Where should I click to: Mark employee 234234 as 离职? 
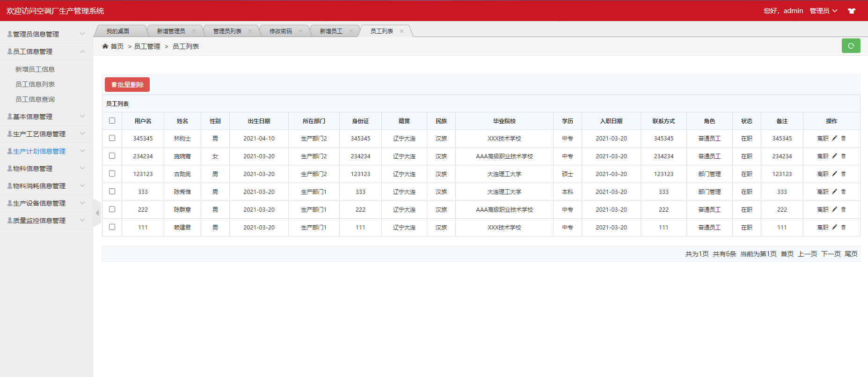tap(823, 156)
